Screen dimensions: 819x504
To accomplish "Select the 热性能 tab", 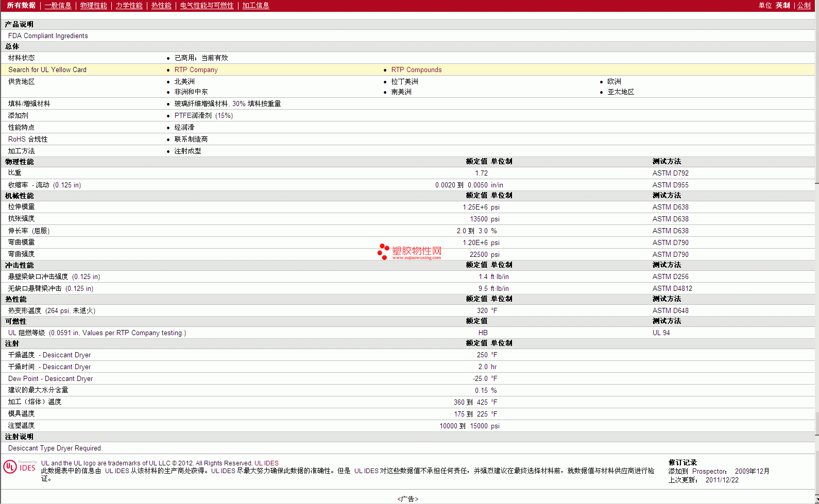I will point(161,5).
